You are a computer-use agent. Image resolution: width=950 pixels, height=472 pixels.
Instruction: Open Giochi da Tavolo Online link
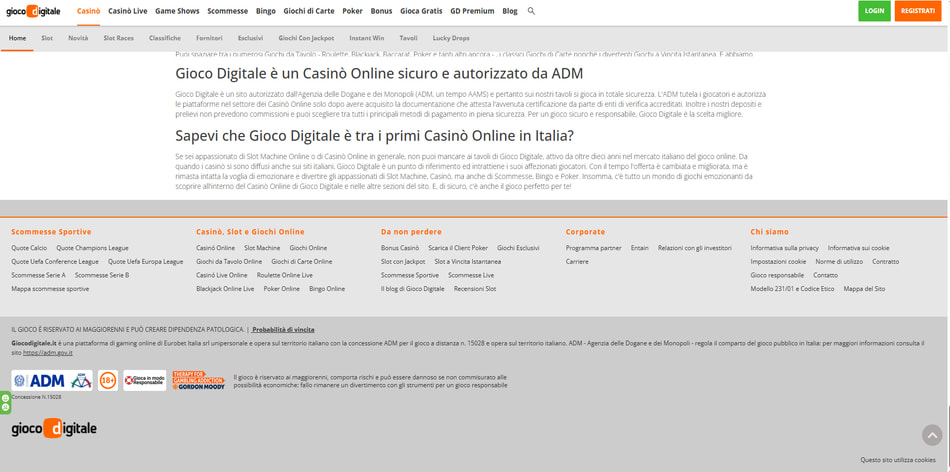229,262
